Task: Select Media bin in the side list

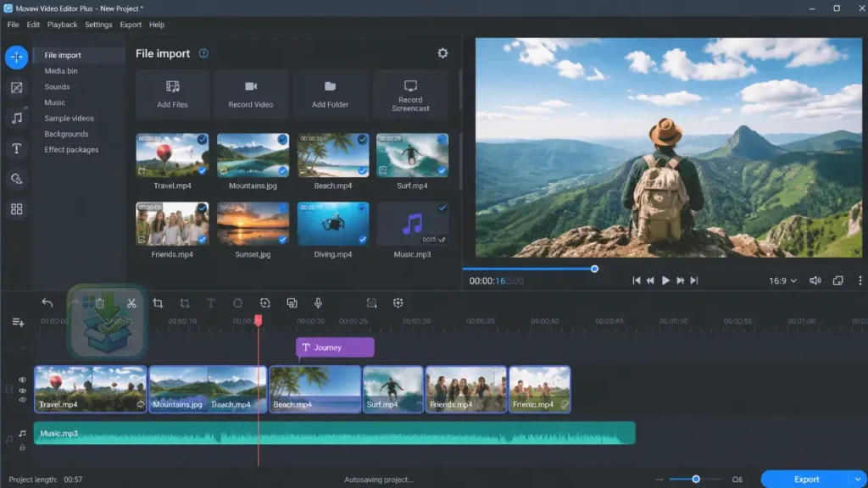Action: [61, 71]
